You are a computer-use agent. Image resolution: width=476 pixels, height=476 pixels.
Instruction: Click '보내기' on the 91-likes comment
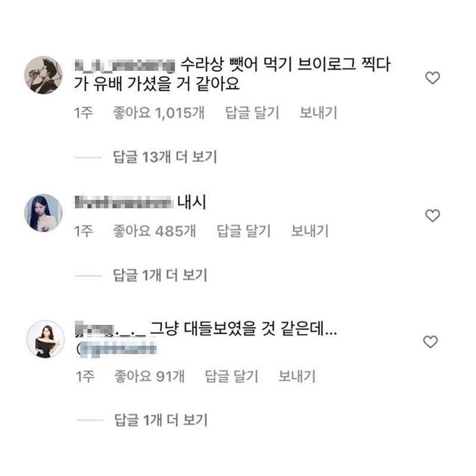click(297, 376)
